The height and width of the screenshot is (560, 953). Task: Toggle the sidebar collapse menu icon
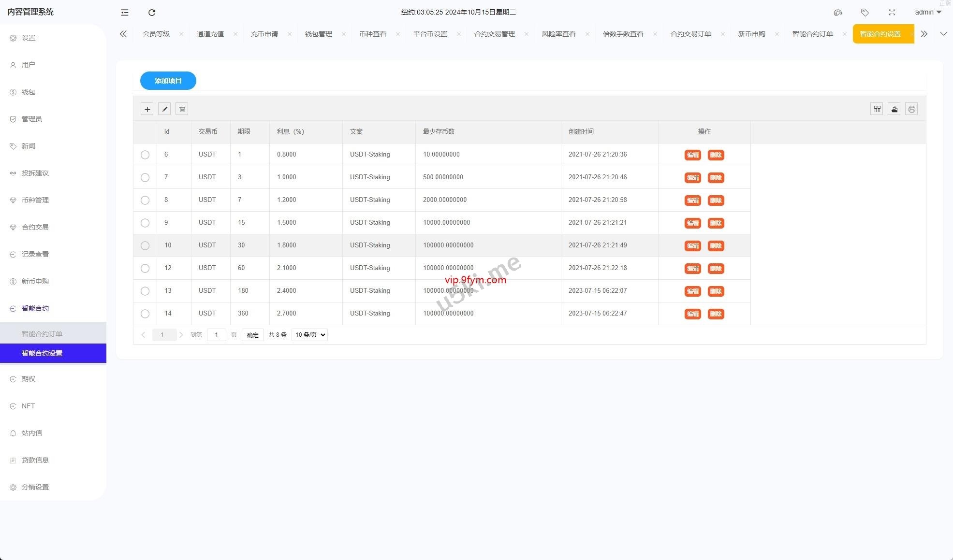[124, 13]
